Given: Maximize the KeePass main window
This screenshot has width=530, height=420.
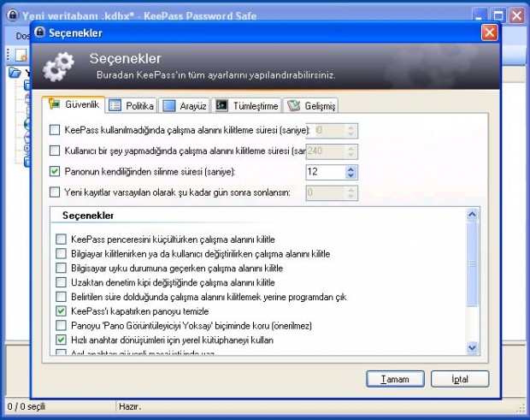Looking at the screenshot, I should tap(498, 15).
